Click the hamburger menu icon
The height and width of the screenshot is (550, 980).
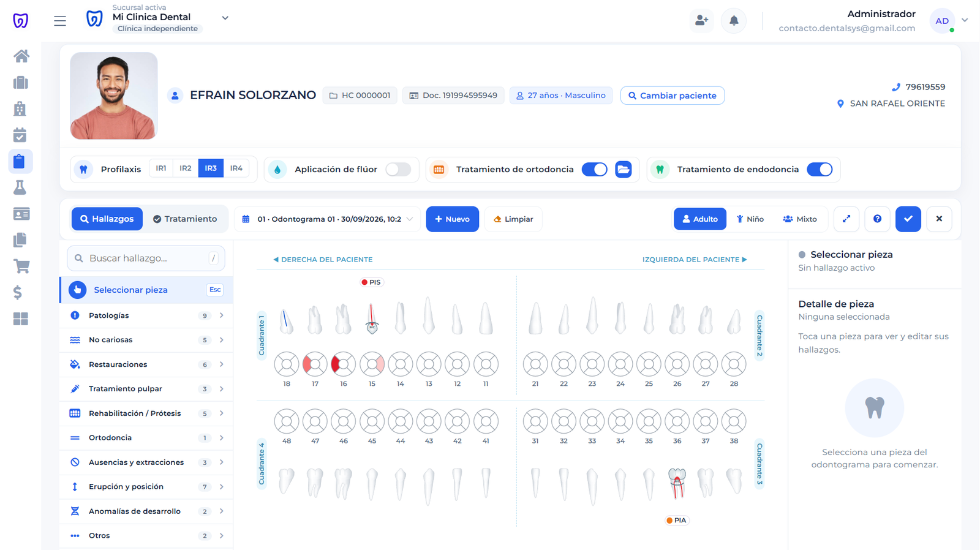[x=60, y=21]
